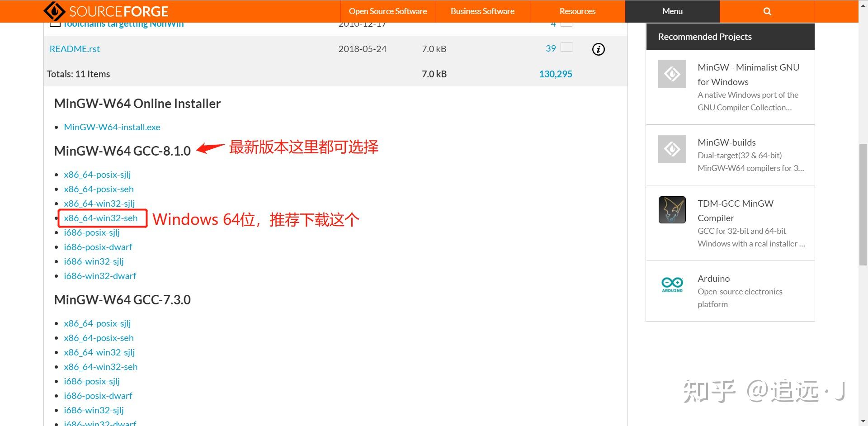Select x86_64-win32-sjlj under GCC-8.1.0
Screen dimensions: 868x426
[x=99, y=204]
